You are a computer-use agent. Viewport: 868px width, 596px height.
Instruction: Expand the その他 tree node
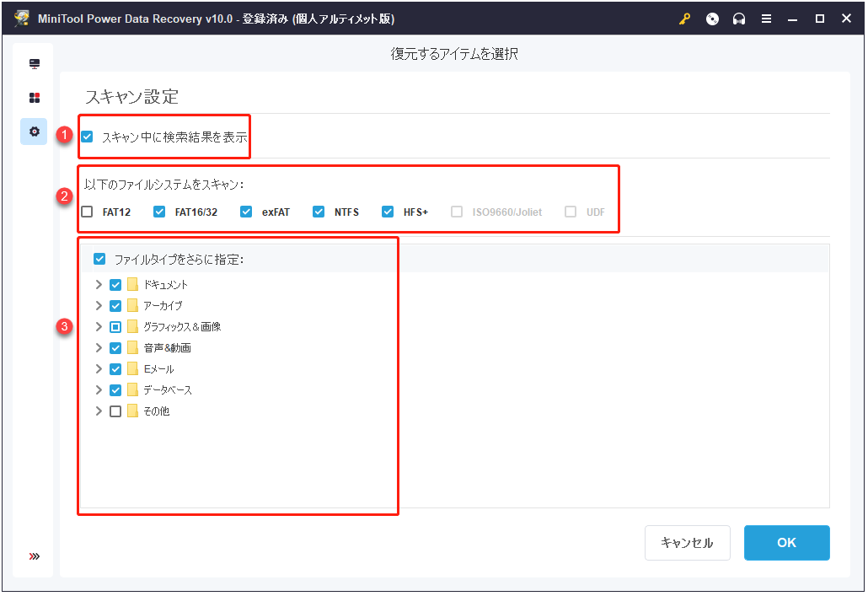pyautogui.click(x=99, y=411)
